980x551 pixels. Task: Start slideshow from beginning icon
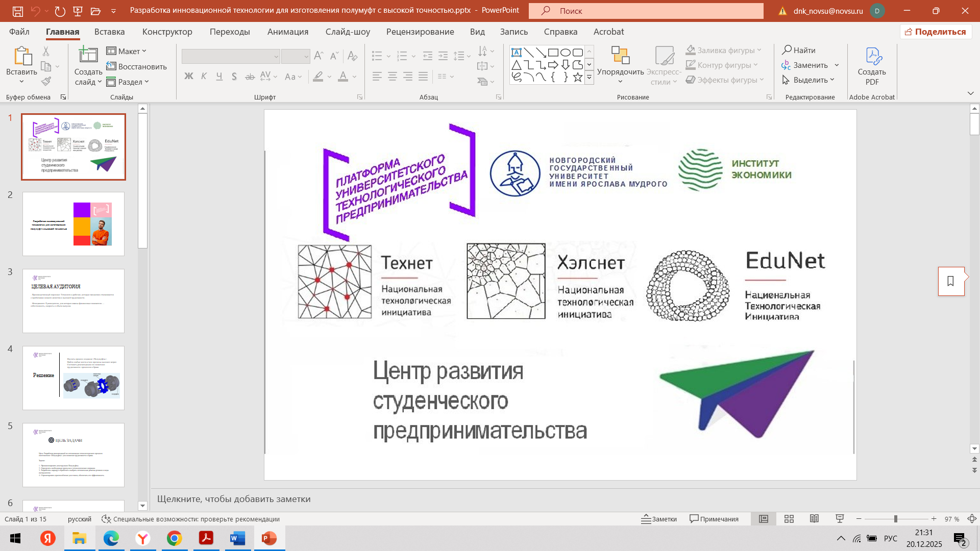click(78, 11)
